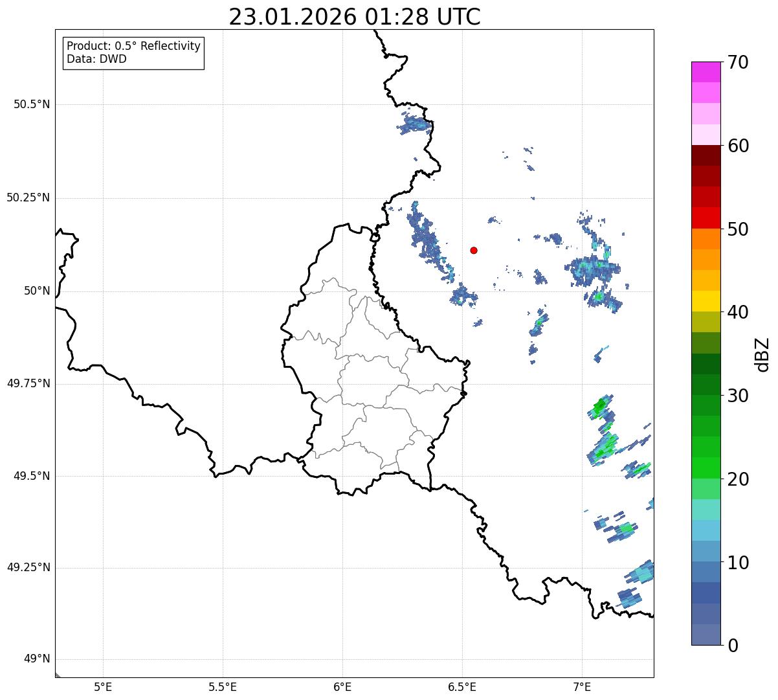Image resolution: width=778 pixels, height=700 pixels.
Task: Click the green radar echo near 49.7°N 7.1°E
Action: (601, 407)
